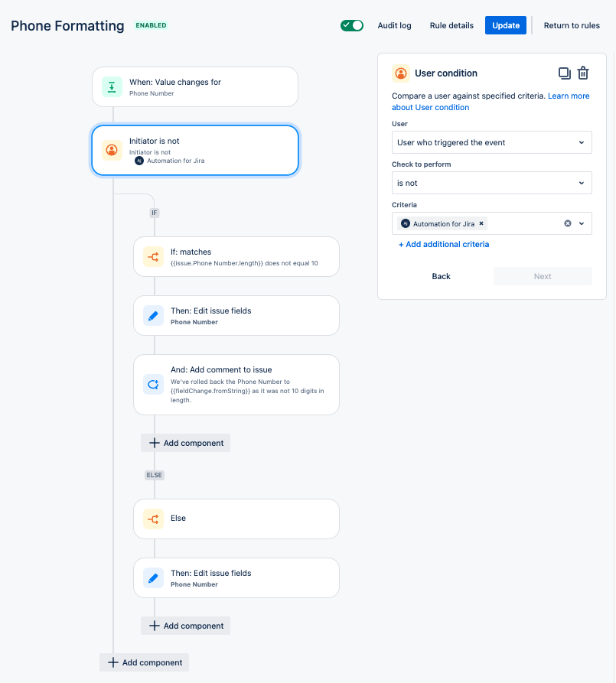Select the Else card
This screenshot has width=616, height=683.
(x=236, y=519)
